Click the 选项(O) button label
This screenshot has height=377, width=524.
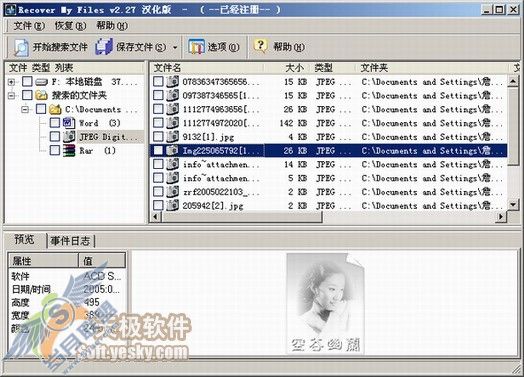pos(223,47)
